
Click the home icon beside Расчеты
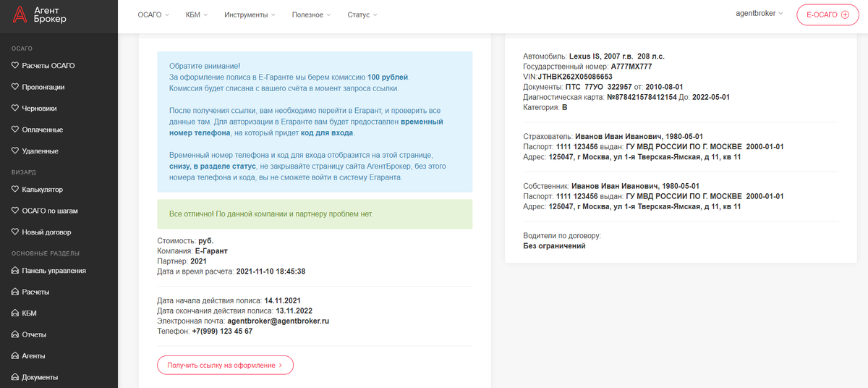tap(15, 292)
